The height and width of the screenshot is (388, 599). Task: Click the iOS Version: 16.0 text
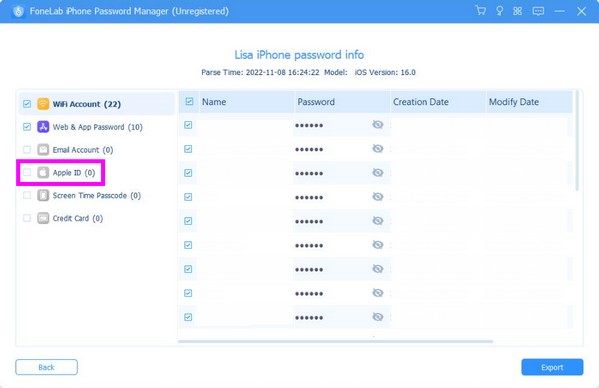(x=385, y=72)
